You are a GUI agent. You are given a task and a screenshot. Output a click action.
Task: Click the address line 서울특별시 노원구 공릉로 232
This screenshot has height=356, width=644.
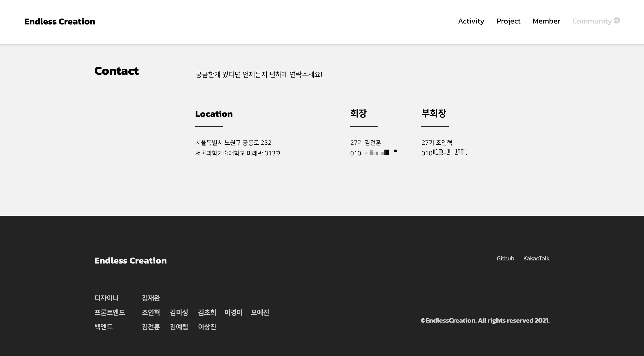tap(233, 143)
